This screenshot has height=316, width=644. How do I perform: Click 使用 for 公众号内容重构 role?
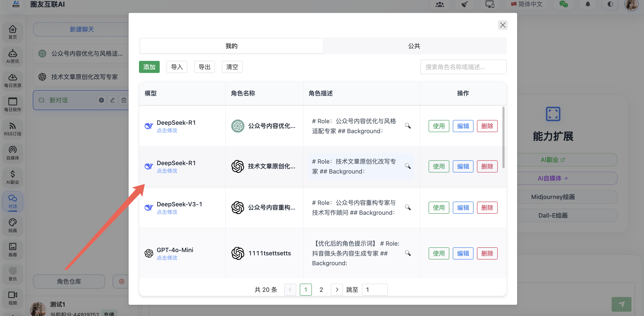(439, 208)
